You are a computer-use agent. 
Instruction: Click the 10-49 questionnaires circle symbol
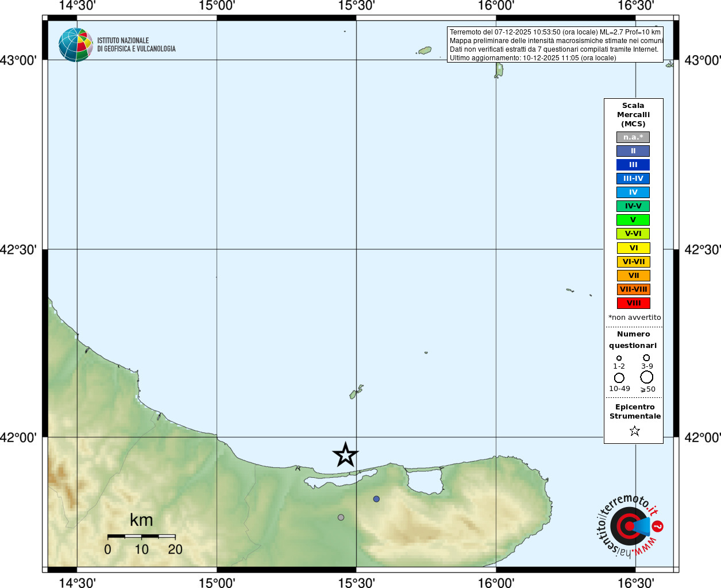[x=619, y=378]
